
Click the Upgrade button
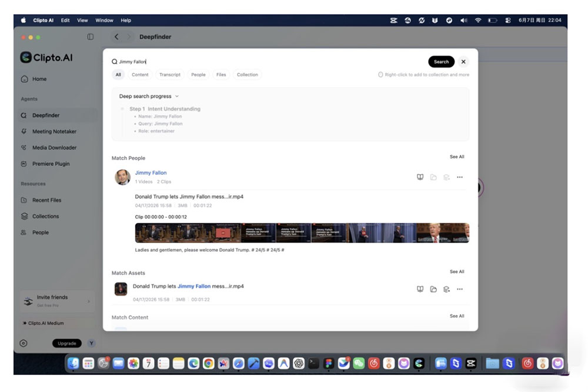[x=67, y=343]
